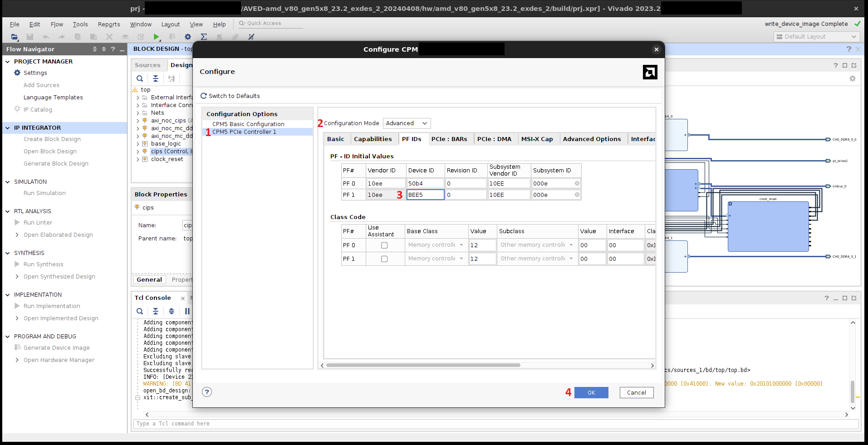Enable Use Assistant checkbox for PF 0

pos(384,245)
